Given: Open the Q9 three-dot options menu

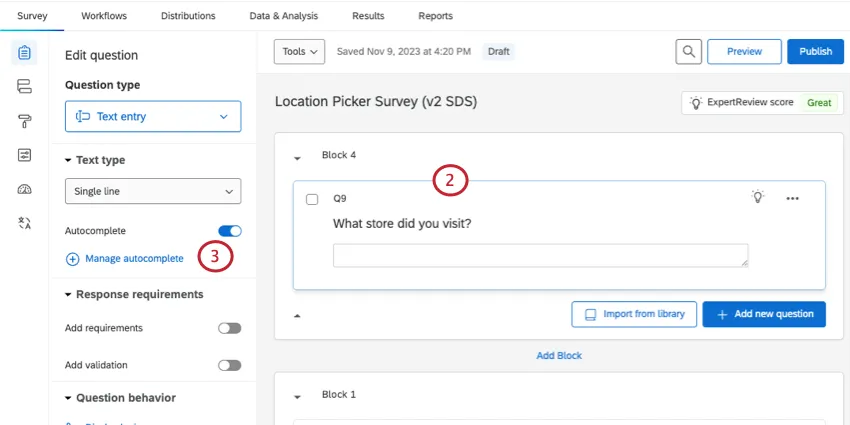Looking at the screenshot, I should [x=792, y=198].
